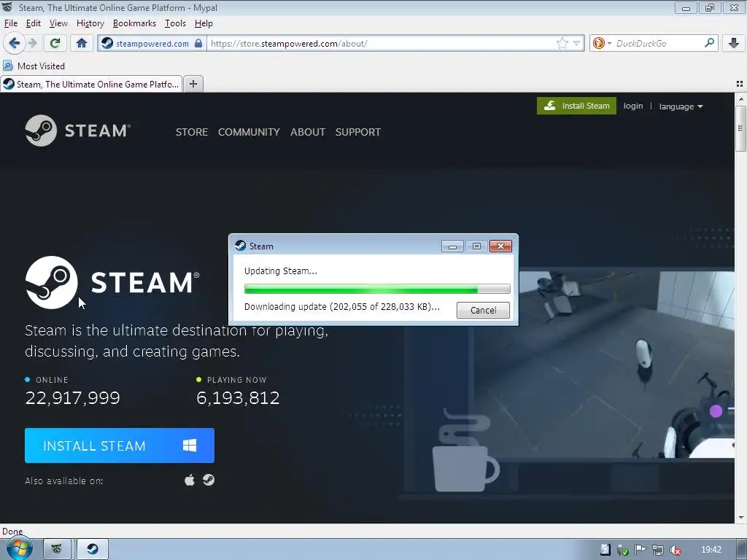Select the Steam Ultimate Online Game Platform tab

tap(91, 85)
